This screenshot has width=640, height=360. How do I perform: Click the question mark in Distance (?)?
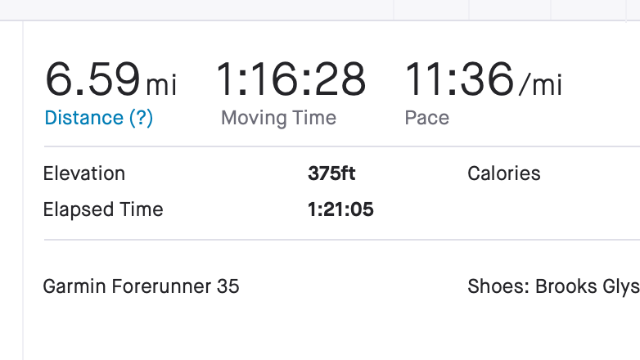tap(141, 118)
